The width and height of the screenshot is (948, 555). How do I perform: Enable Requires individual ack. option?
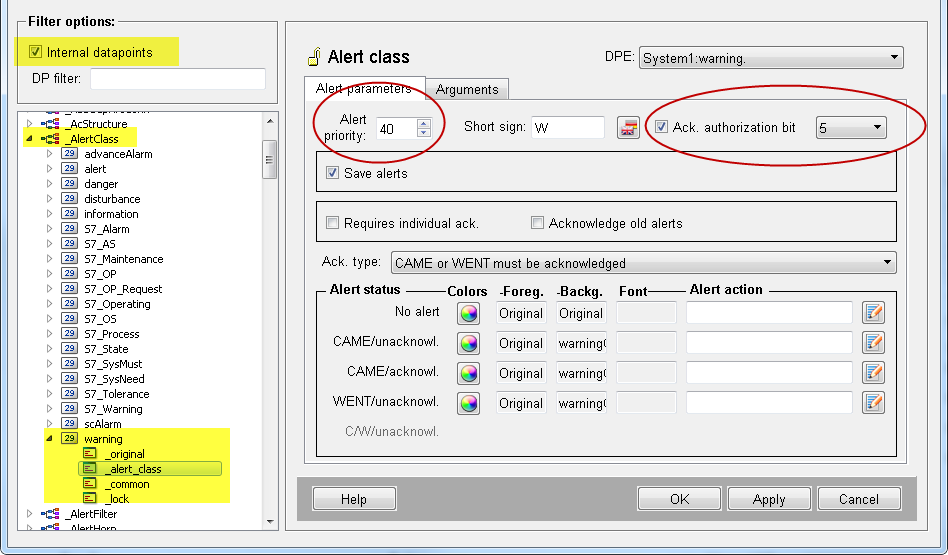point(333,223)
